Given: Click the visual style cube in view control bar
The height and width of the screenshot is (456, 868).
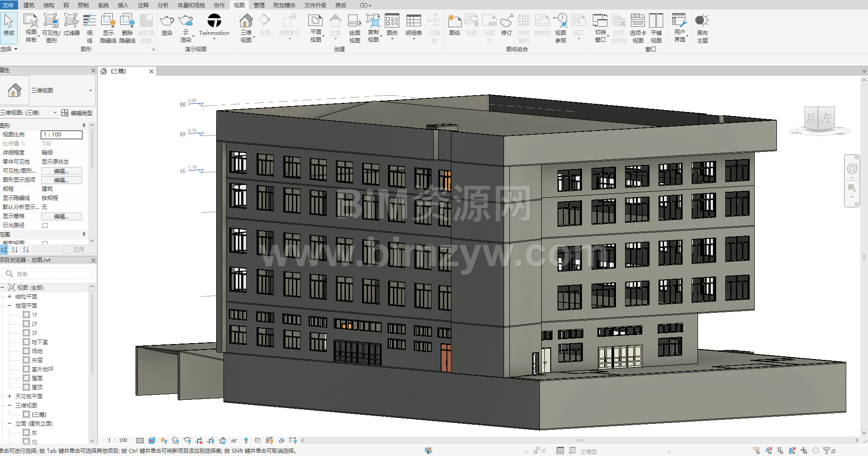Looking at the screenshot, I should click(x=152, y=440).
